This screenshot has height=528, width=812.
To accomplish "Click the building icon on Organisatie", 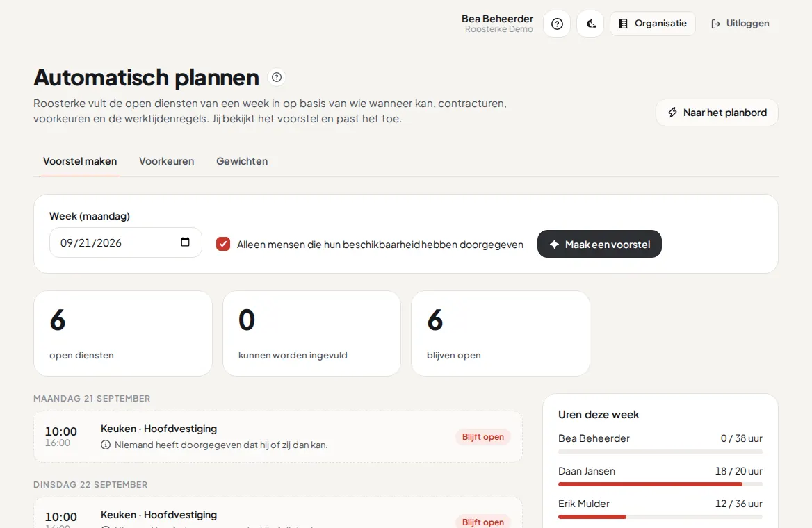I will tap(624, 24).
